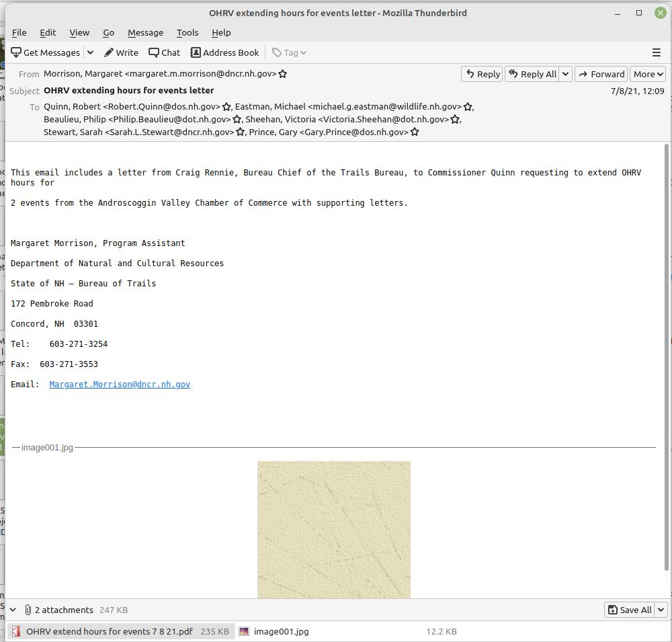Expand the Get Messages dropdown arrow
672x642 pixels.
90,52
